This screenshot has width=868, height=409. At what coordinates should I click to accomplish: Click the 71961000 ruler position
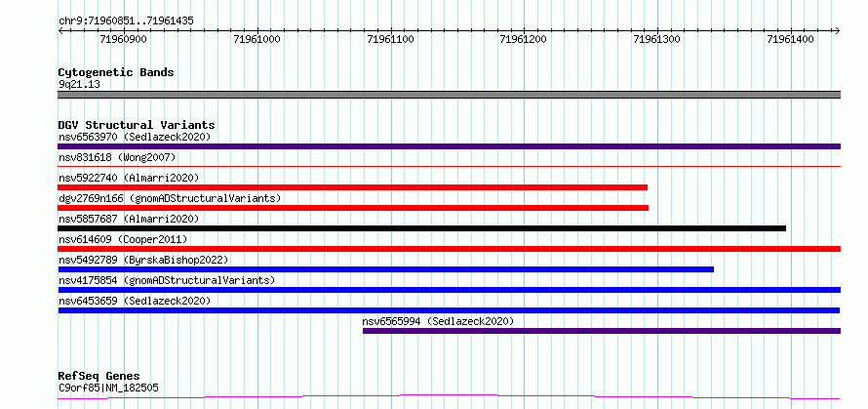point(257,39)
